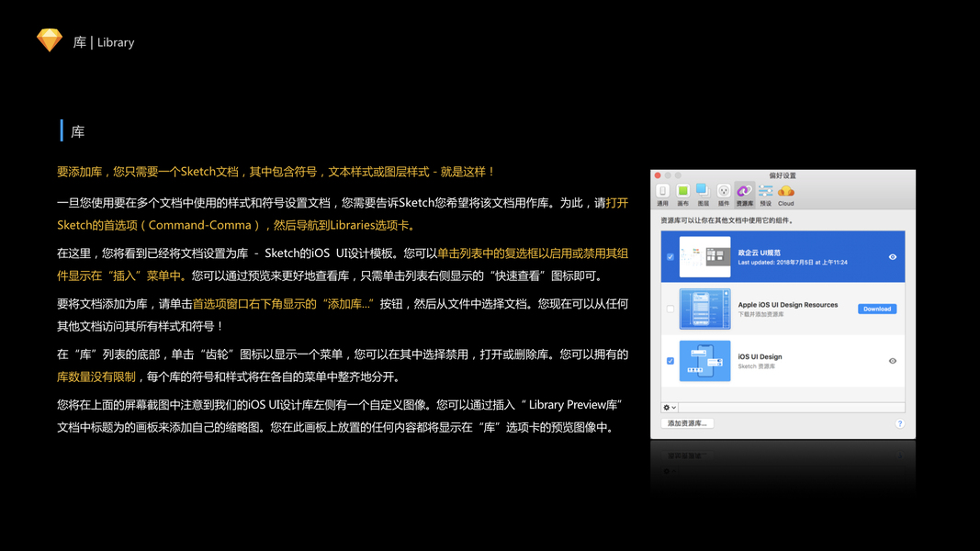Select the Apple iOS UI Design Resources thumbnail

pyautogui.click(x=704, y=309)
